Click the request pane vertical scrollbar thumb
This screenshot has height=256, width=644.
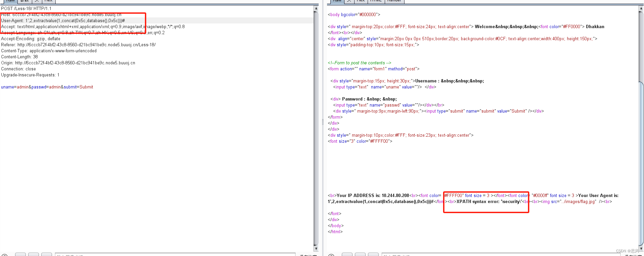[x=316, y=129]
